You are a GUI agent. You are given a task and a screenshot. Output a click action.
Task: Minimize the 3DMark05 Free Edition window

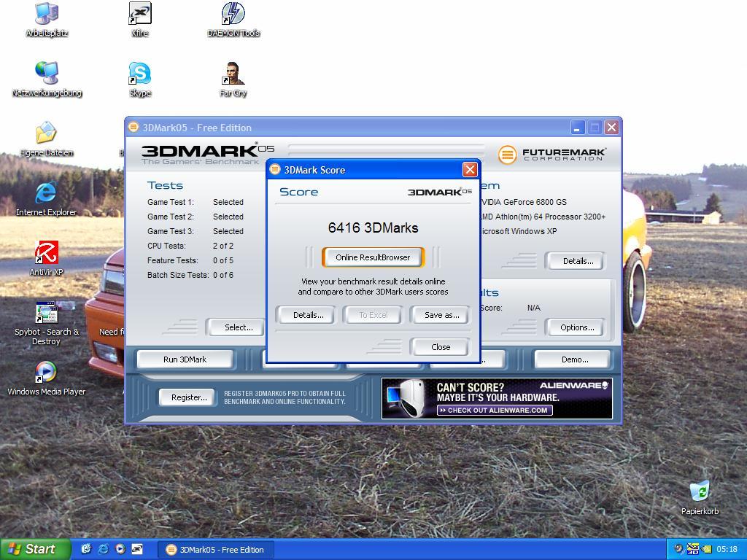(578, 128)
